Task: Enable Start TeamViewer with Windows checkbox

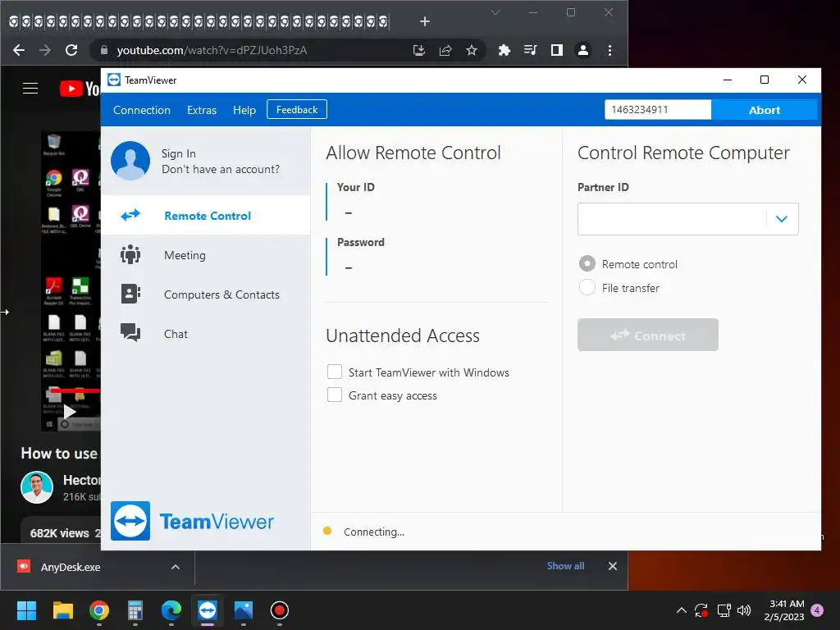Action: [x=335, y=372]
